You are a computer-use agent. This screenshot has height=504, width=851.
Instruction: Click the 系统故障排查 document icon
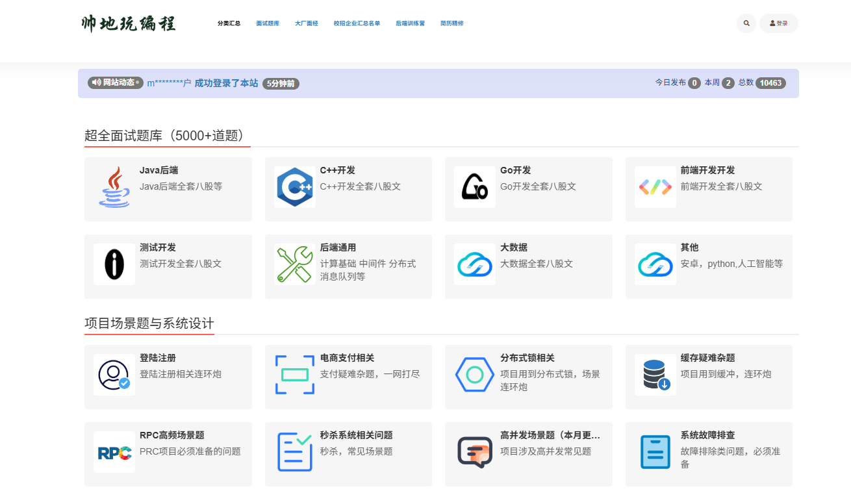point(655,452)
